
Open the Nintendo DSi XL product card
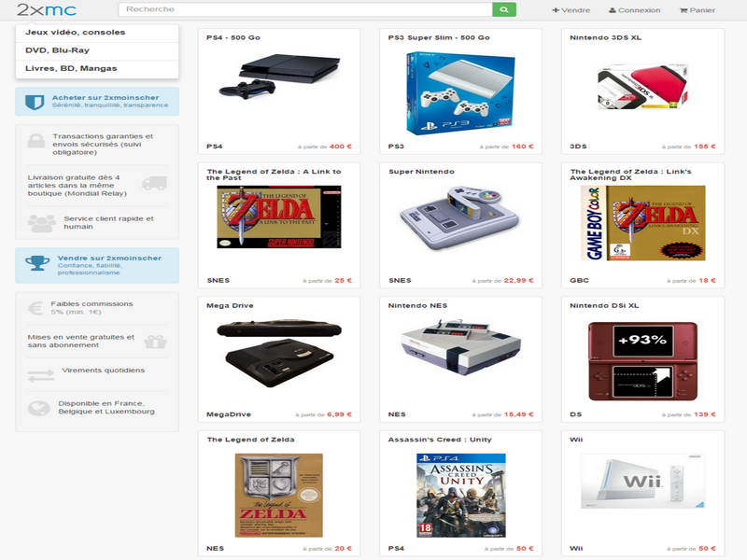click(642, 359)
